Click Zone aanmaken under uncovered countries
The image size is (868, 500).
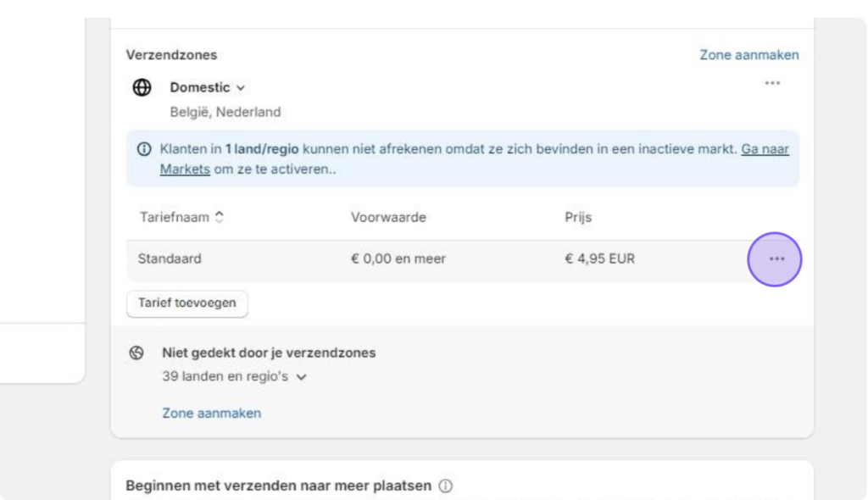(x=211, y=413)
